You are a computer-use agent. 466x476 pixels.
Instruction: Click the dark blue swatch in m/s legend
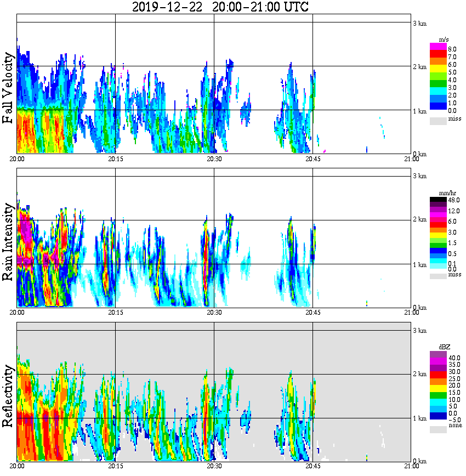[x=438, y=106]
